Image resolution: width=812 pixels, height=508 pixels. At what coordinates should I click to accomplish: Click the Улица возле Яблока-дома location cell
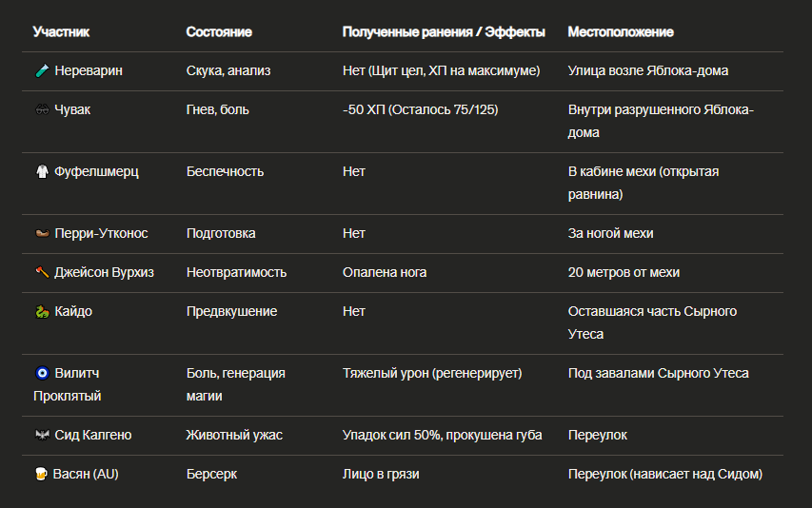[x=648, y=70]
